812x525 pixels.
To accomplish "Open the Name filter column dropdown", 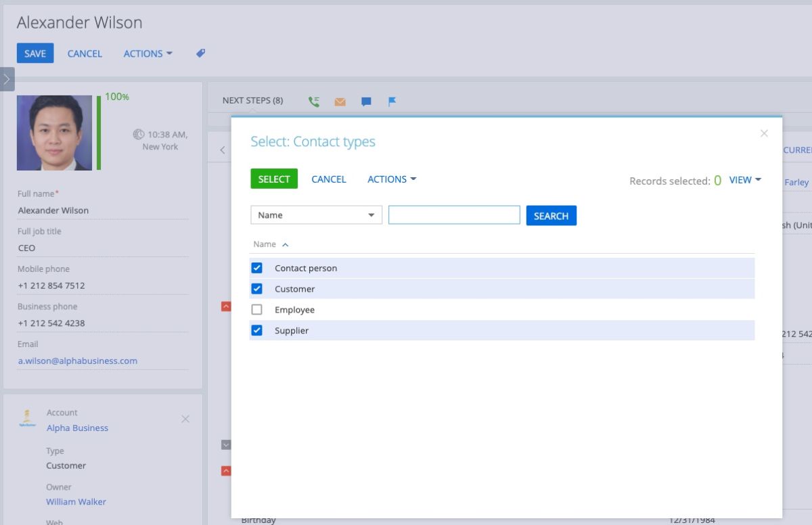I will point(316,215).
